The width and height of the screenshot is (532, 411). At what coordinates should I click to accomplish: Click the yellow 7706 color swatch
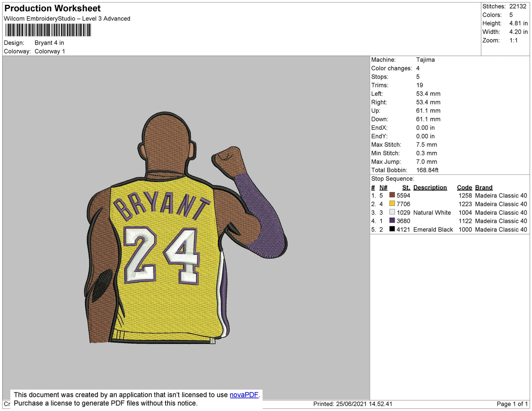tap(392, 203)
